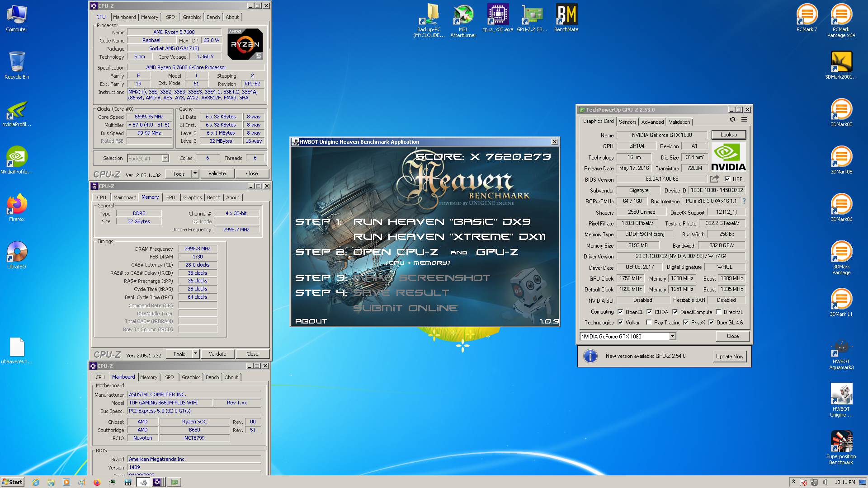This screenshot has height=488, width=868.
Task: Launch MSI Afterburner from desktop
Action: 463,21
